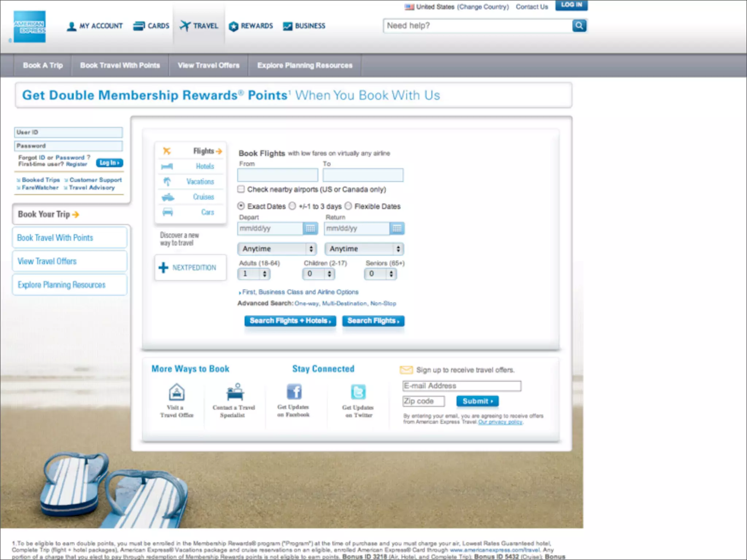Choose the +/-1 to 3 days option
The width and height of the screenshot is (747, 560).
pos(292,206)
